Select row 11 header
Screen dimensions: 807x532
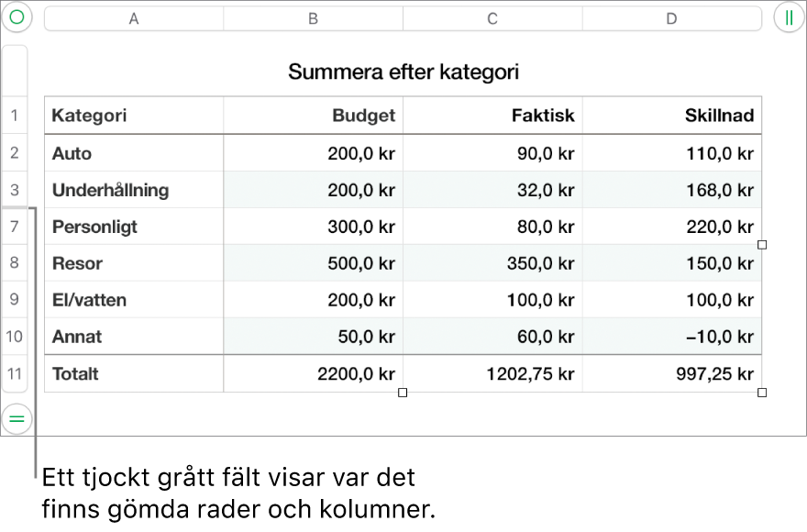tap(15, 373)
